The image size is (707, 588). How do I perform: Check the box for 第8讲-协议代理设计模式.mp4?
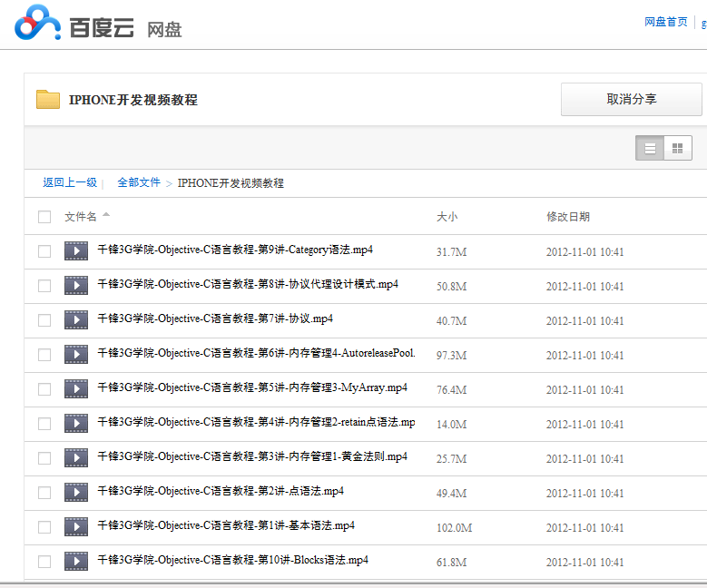click(44, 286)
